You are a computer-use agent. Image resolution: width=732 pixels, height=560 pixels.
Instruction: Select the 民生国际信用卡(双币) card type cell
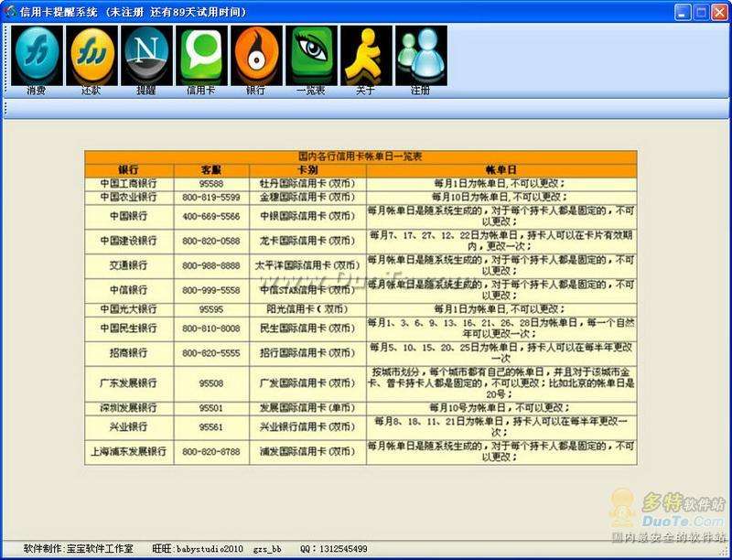[308, 329]
